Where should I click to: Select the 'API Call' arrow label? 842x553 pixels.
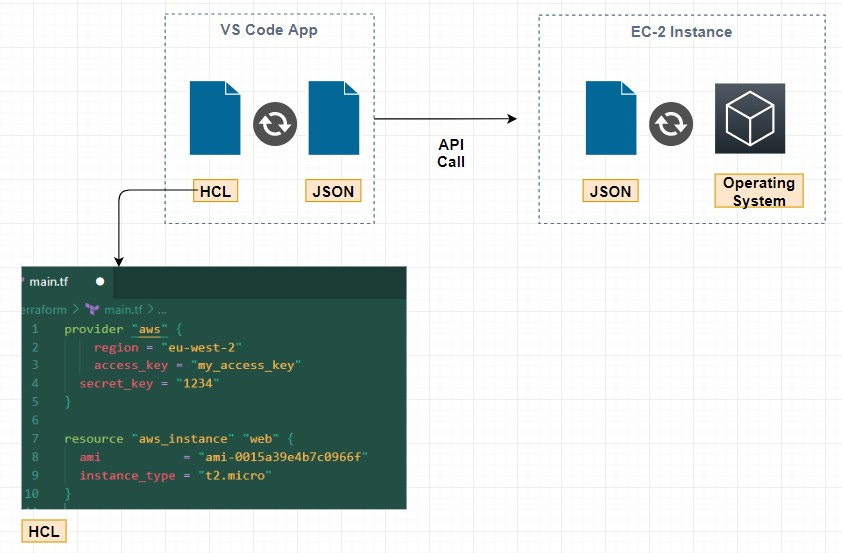coord(451,153)
